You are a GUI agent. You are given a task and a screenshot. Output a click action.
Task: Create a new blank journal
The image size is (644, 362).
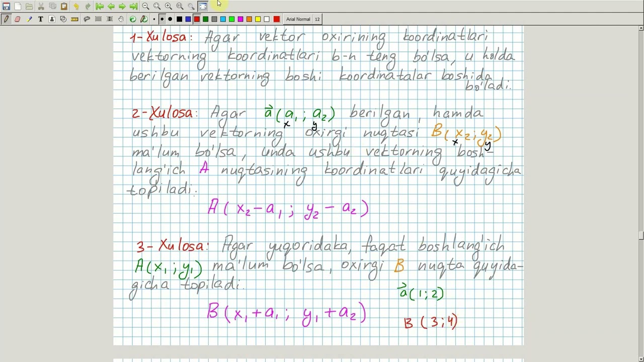[x=18, y=6]
